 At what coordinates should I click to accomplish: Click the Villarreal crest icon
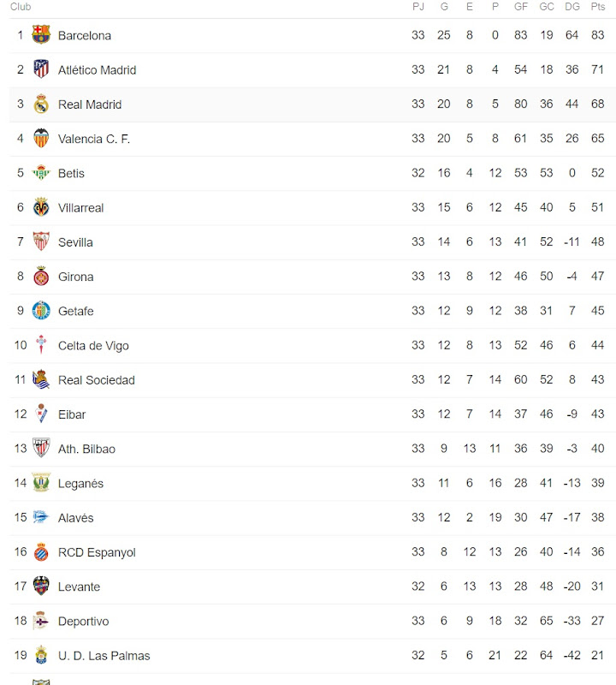tap(41, 207)
